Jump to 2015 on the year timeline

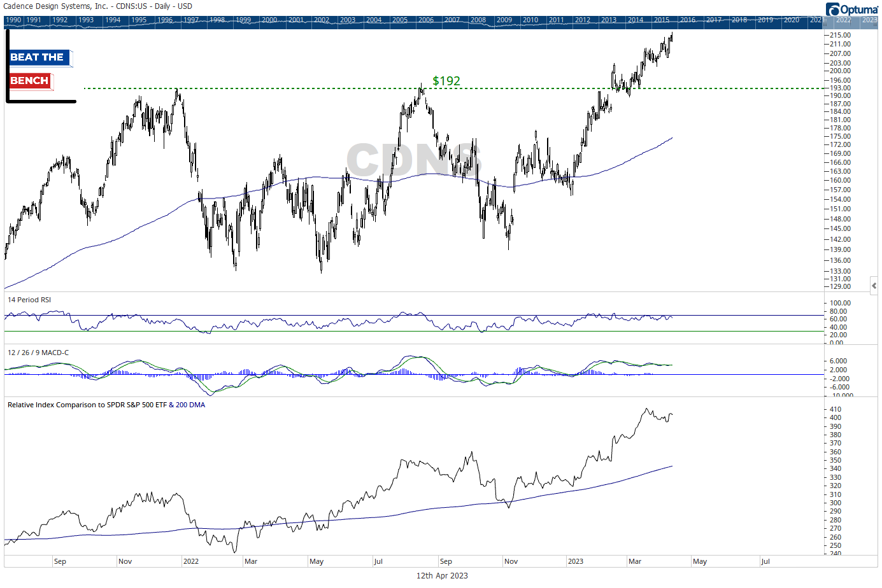point(662,20)
